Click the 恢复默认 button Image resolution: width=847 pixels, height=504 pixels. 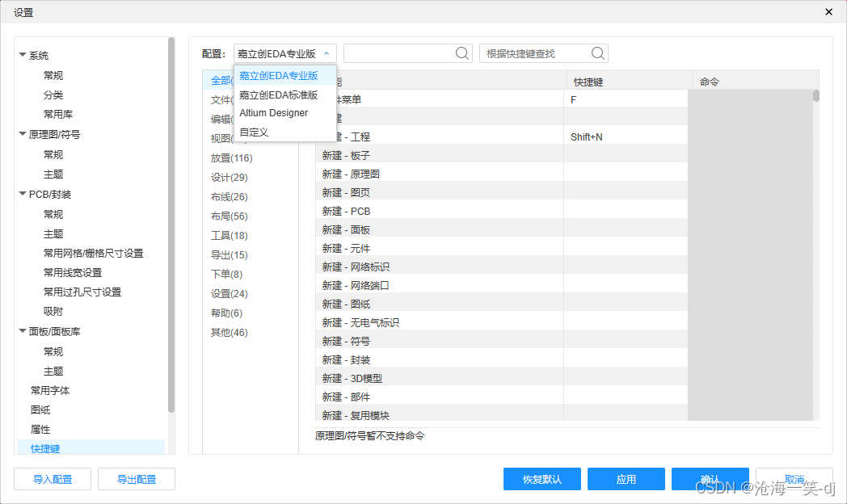click(541, 479)
